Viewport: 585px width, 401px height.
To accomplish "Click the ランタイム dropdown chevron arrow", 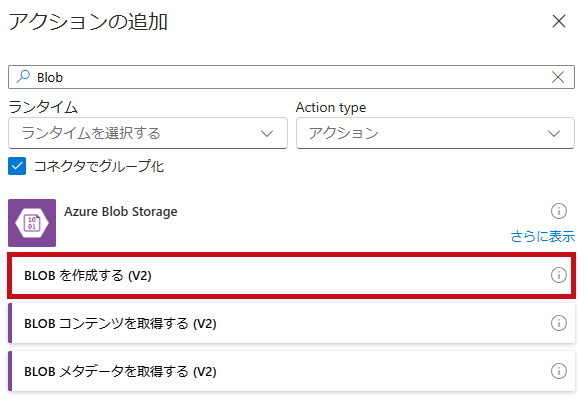I will pos(267,134).
